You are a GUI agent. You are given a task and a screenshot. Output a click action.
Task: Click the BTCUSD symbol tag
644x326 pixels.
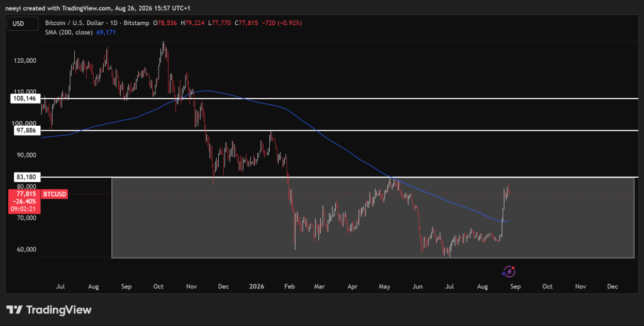point(55,194)
